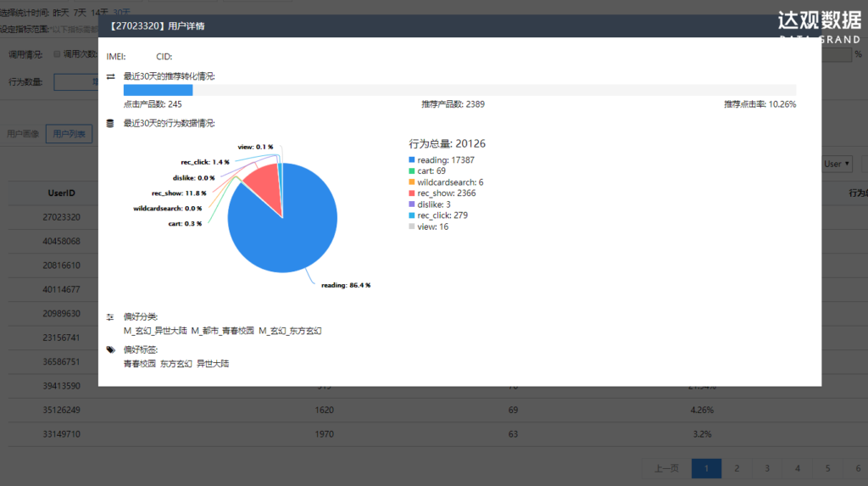
Task: Click the green cart legend square
Action: pos(412,171)
